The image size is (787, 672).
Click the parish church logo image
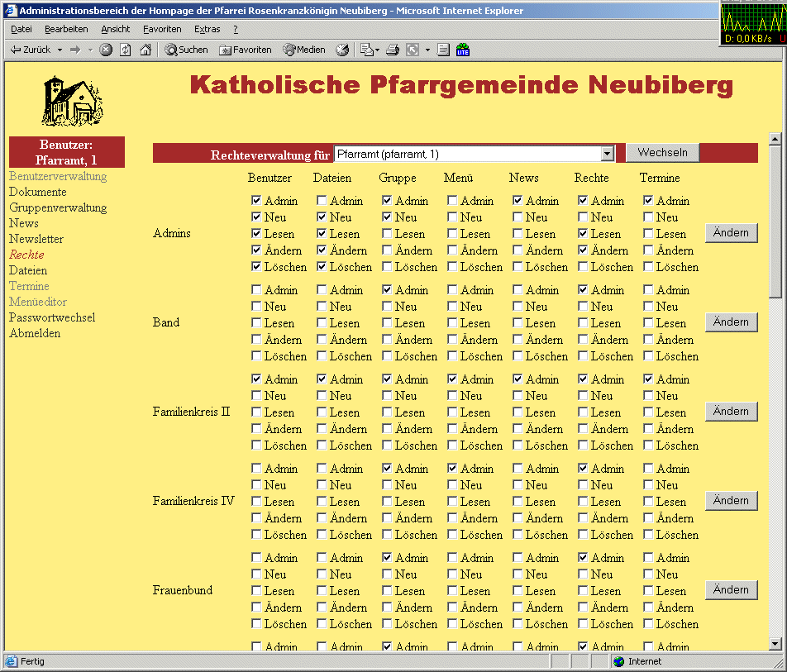point(72,101)
